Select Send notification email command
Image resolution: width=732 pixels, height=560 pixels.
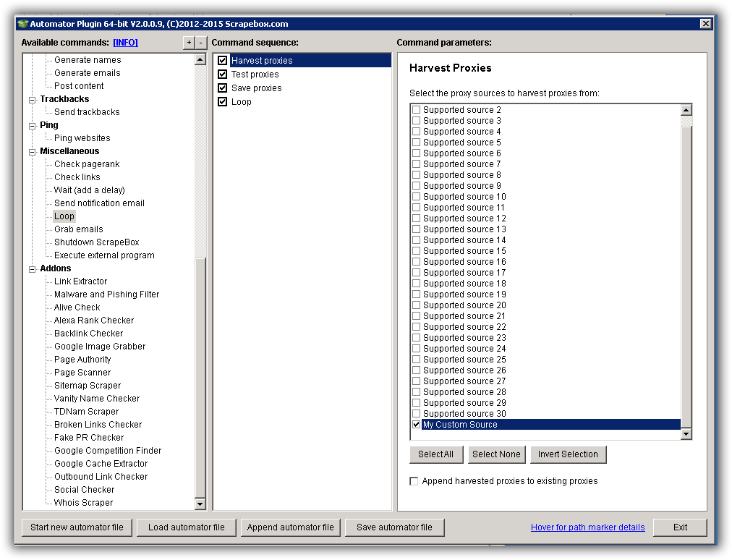tap(99, 203)
